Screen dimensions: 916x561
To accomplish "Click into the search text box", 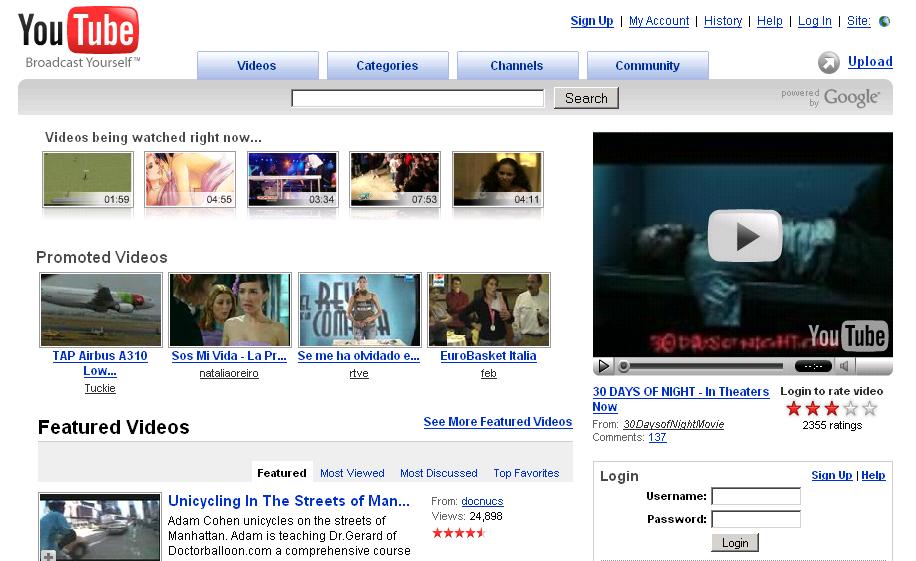I will tap(418, 98).
